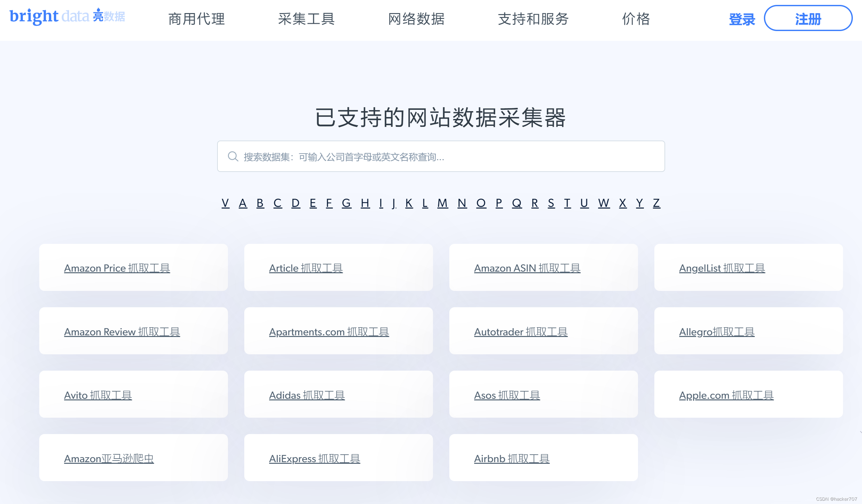This screenshot has height=504, width=862.
Task: Open Apartments.com 抓取工具 link
Action: coord(329,332)
